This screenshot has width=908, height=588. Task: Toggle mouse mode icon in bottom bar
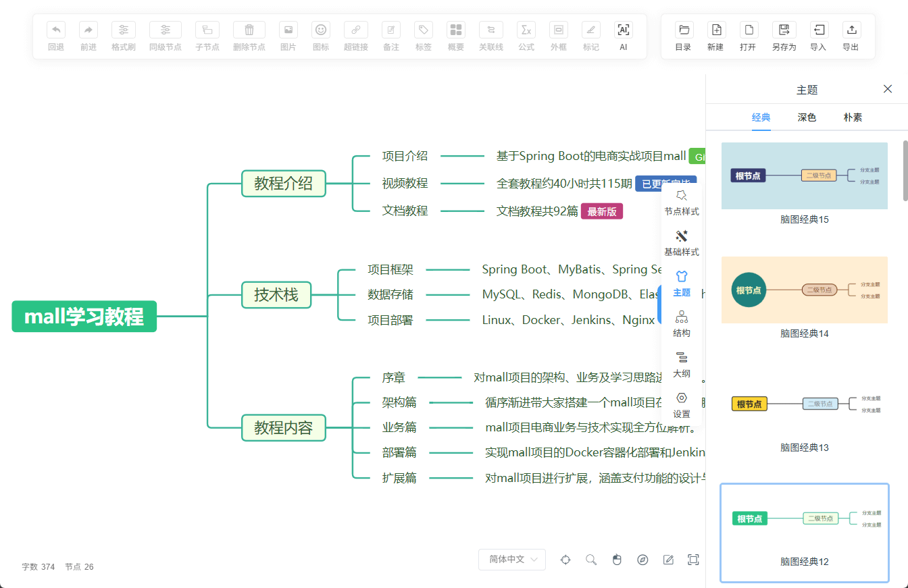pos(617,560)
